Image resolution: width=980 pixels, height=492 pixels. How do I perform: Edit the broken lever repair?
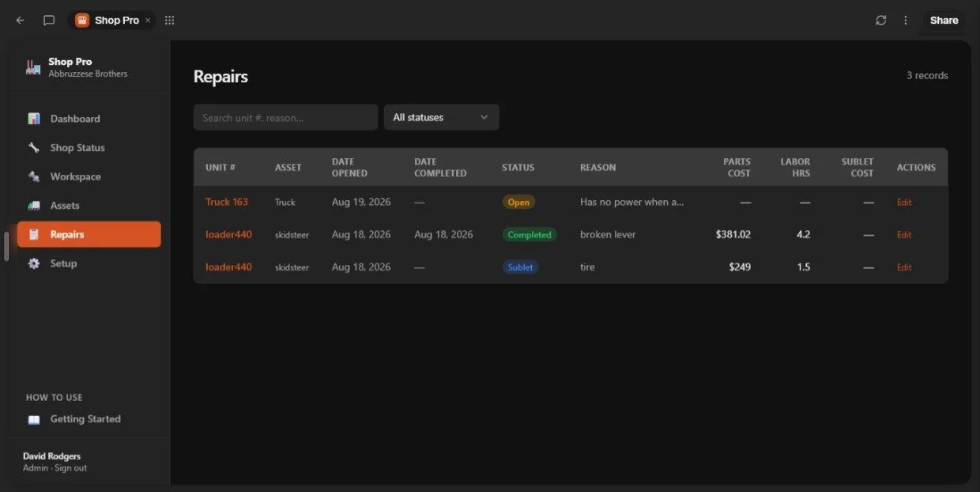pyautogui.click(x=904, y=235)
